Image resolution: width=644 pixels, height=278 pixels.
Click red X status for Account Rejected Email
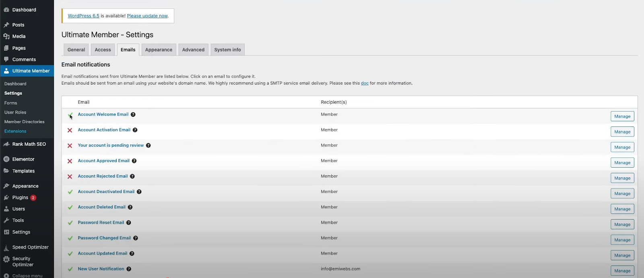(x=70, y=176)
